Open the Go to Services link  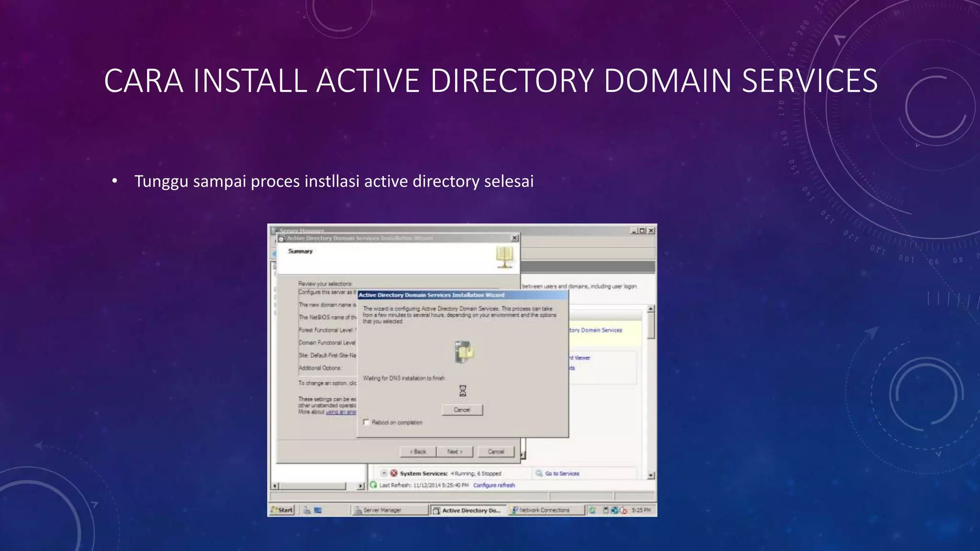click(x=562, y=474)
